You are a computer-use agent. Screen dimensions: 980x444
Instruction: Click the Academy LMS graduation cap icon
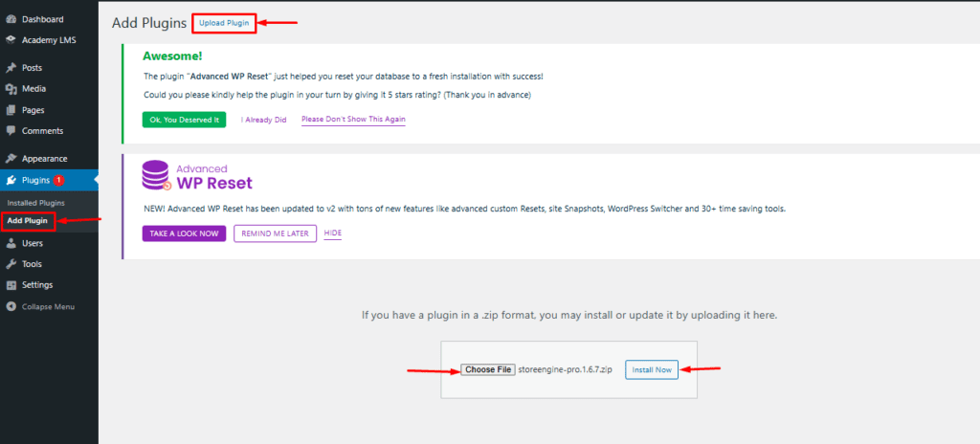(x=11, y=40)
